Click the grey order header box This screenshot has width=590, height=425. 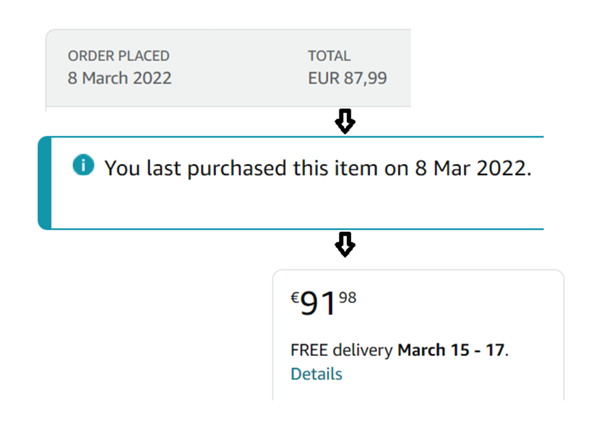228,68
